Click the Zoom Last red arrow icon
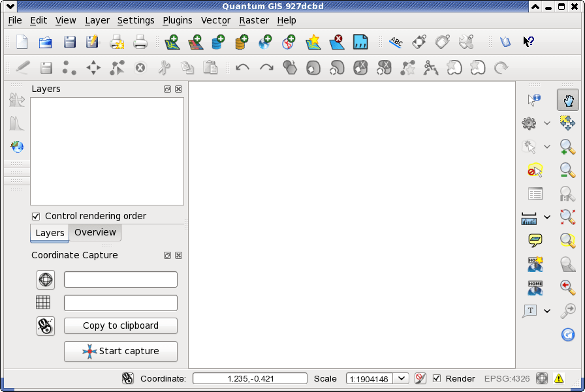The width and height of the screenshot is (585, 392). pos(567,287)
